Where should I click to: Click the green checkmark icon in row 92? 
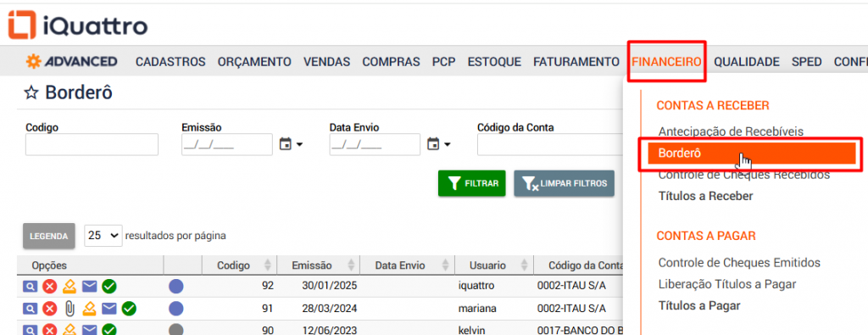pyautogui.click(x=109, y=287)
